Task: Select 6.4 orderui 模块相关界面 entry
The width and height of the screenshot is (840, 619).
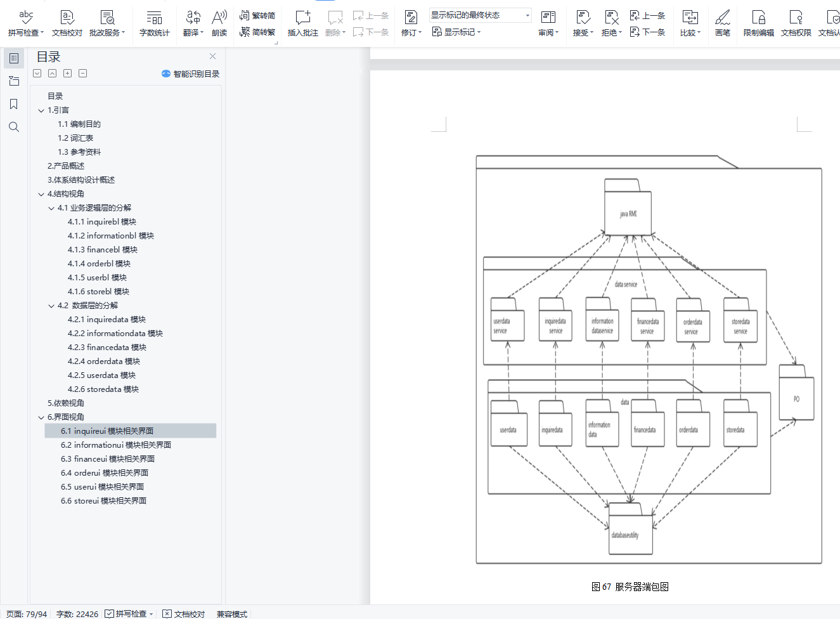Action: tap(105, 473)
